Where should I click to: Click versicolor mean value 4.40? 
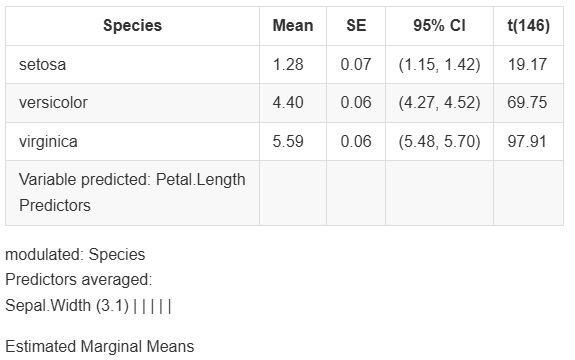click(288, 103)
